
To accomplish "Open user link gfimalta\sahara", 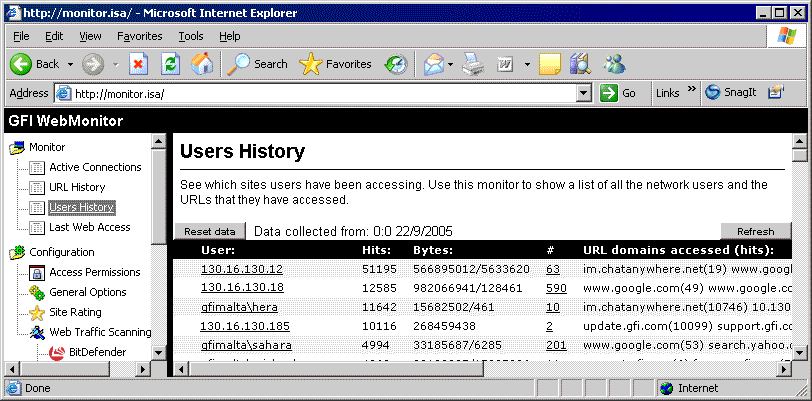I will [x=246, y=346].
